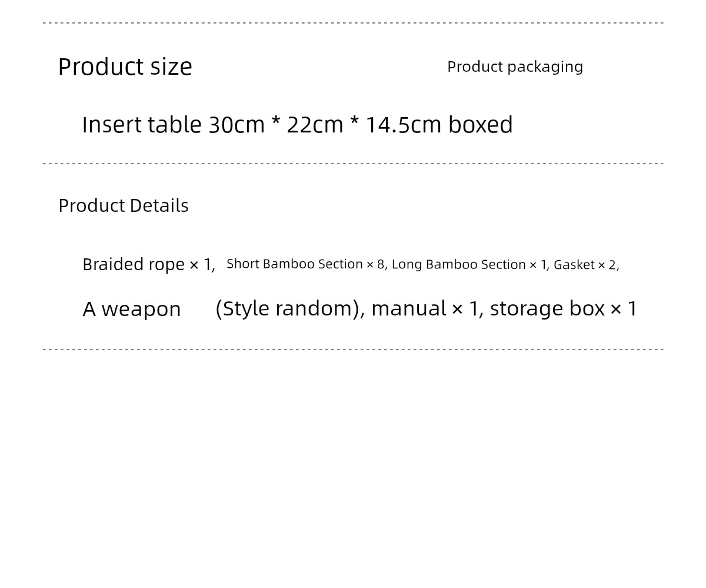Screen dimensions: 706x588
Task: Select the "Product packaging" label
Action: pos(515,67)
